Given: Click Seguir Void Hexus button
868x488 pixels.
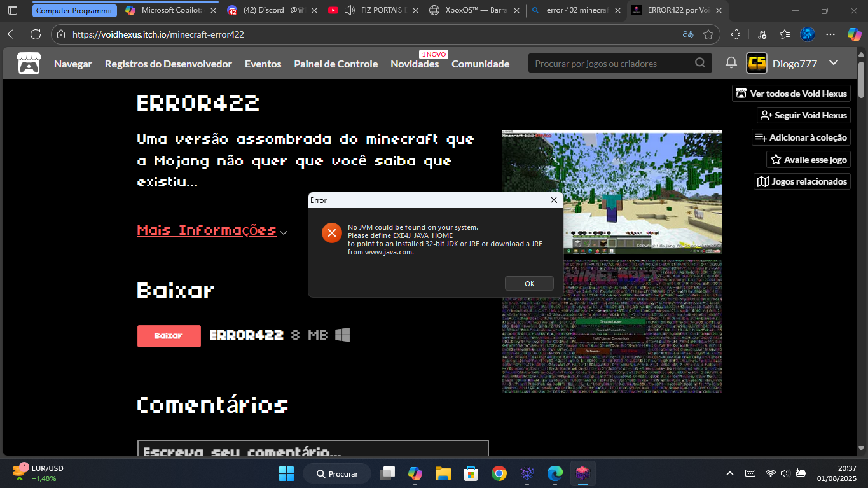Looking at the screenshot, I should tap(804, 115).
